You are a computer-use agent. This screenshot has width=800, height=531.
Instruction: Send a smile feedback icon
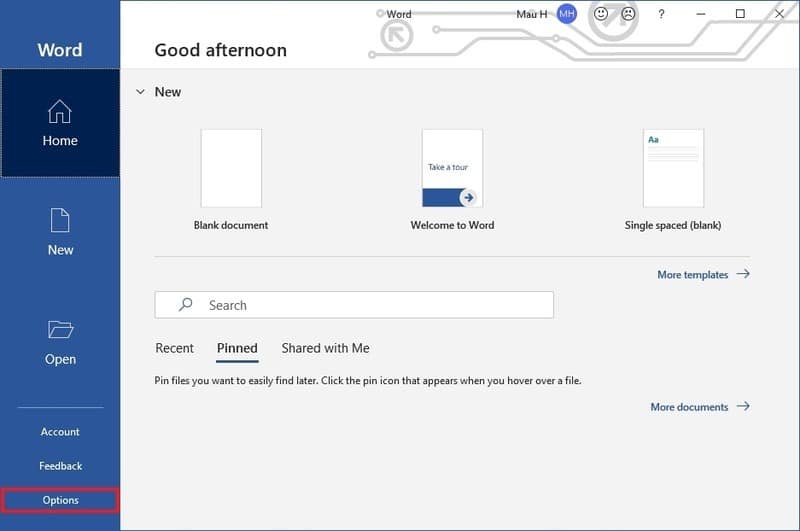pos(601,14)
